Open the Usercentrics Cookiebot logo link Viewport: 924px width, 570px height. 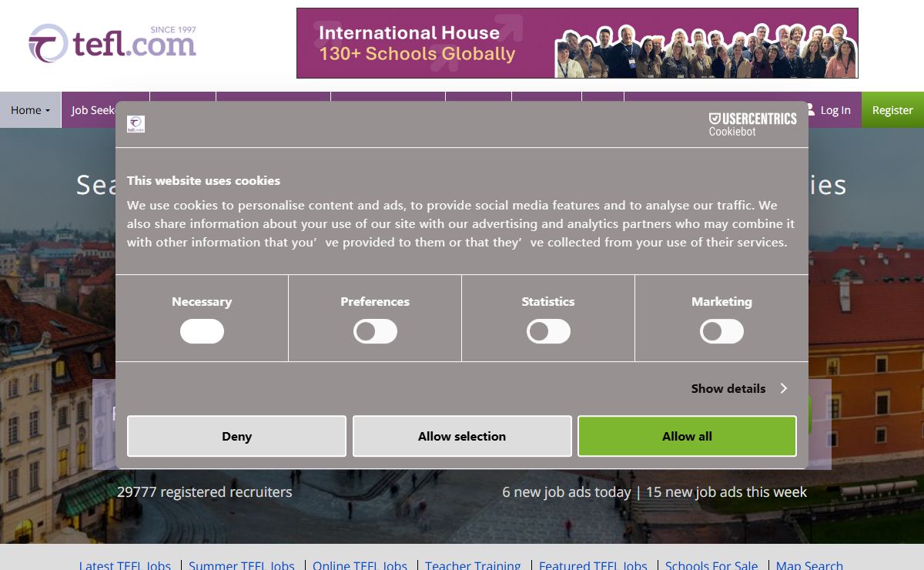tap(752, 124)
